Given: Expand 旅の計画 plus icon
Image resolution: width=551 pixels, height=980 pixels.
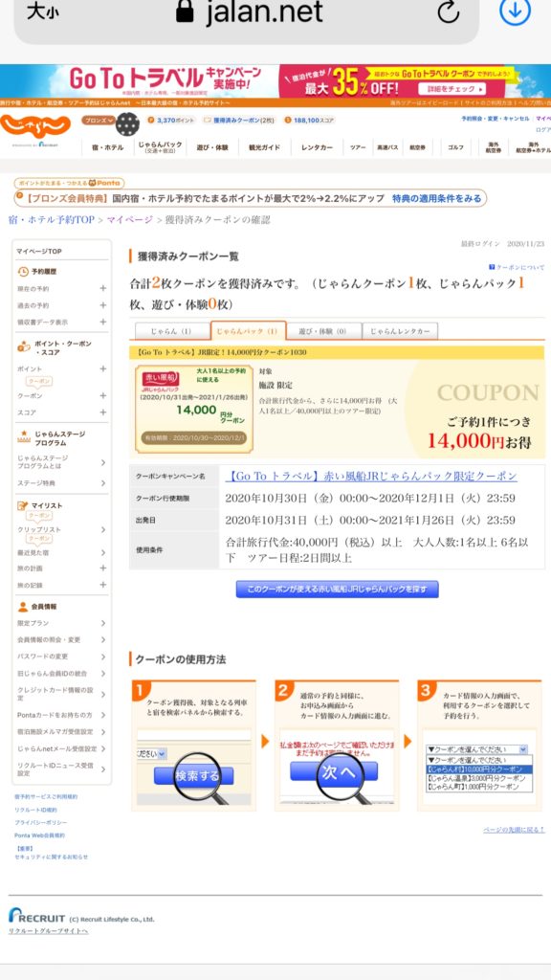Looking at the screenshot, I should point(102,568).
